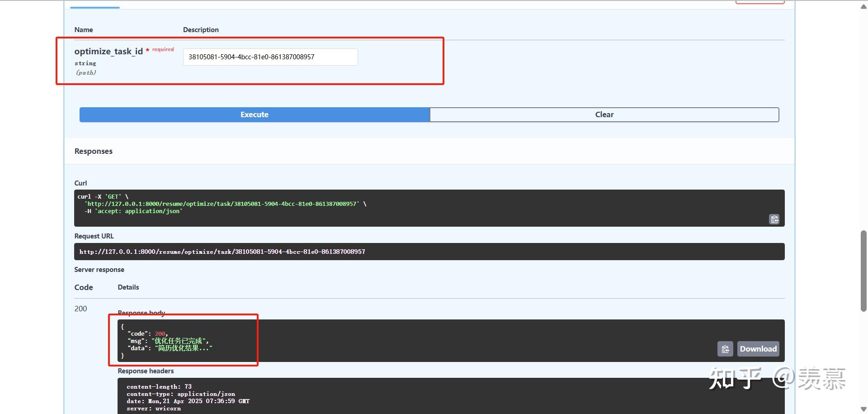Click the required label beside optimize_task_id

[162, 49]
